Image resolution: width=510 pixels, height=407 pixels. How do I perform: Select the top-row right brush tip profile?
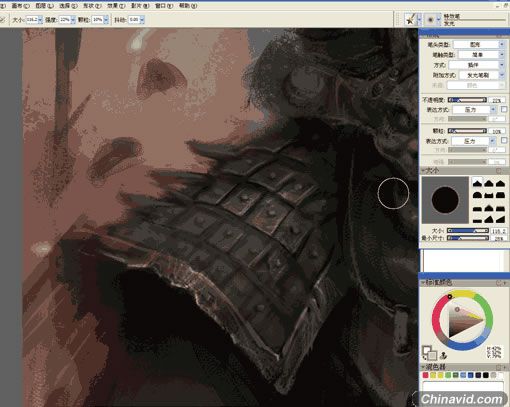pos(500,183)
